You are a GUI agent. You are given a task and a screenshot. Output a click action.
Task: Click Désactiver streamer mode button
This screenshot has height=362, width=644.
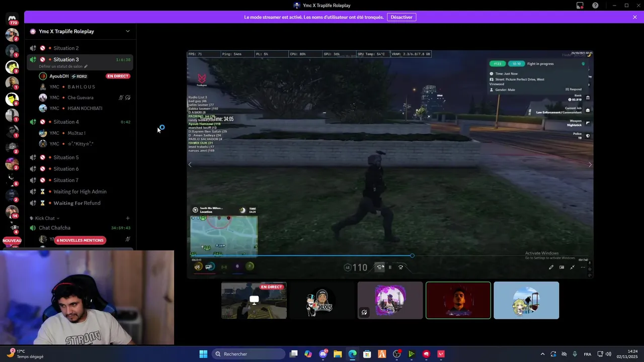[x=401, y=17]
